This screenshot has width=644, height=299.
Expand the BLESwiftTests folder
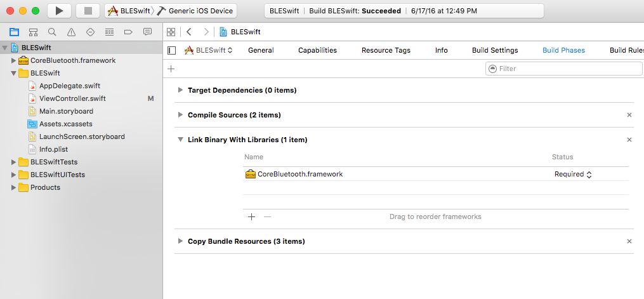(x=13, y=162)
